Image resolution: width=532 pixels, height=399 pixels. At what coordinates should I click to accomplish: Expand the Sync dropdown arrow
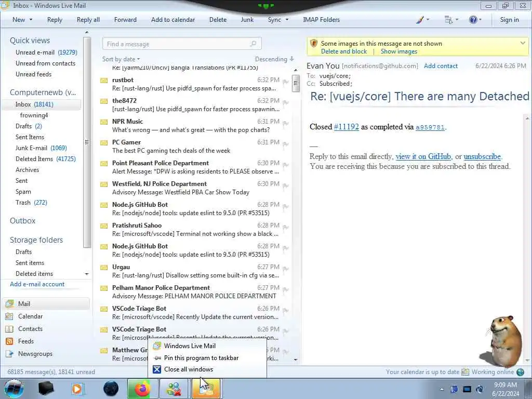coord(287,20)
